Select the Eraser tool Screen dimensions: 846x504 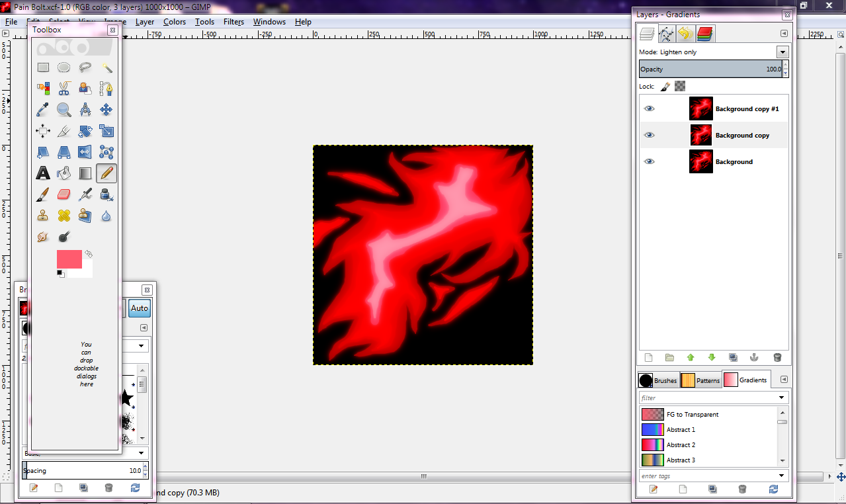click(x=64, y=194)
